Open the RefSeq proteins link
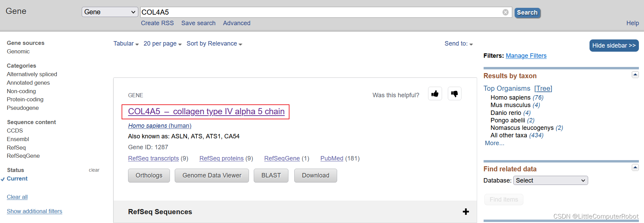Image resolution: width=644 pixels, height=223 pixels. [x=221, y=158]
